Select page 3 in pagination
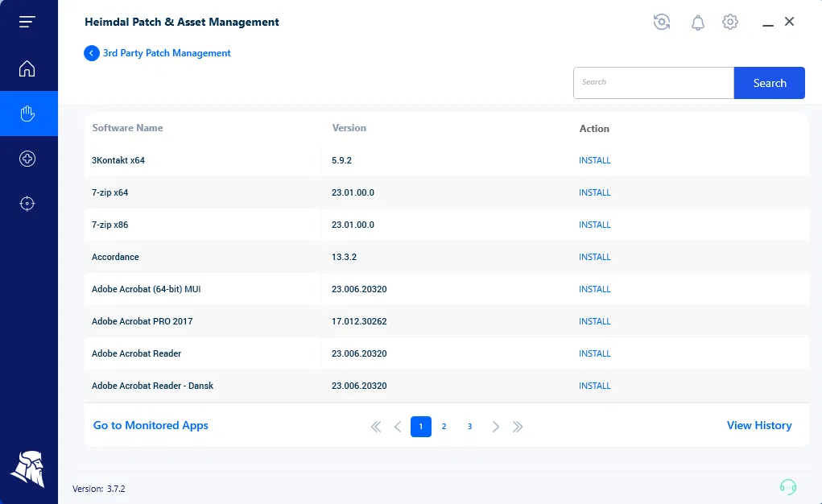Screen dimensions: 822x504 [x=469, y=427]
